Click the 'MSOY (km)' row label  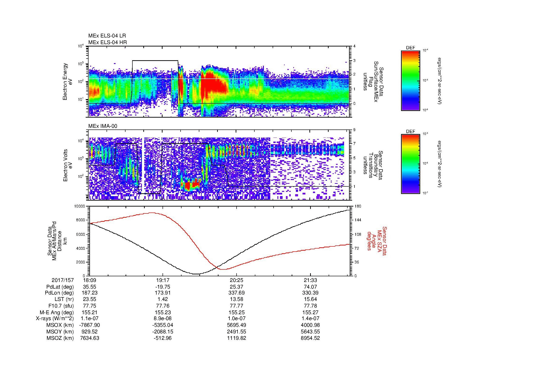[x=60, y=332]
